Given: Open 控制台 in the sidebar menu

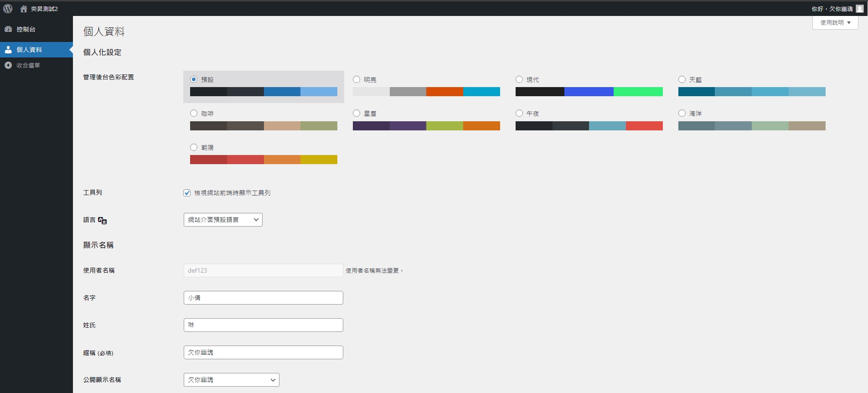Looking at the screenshot, I should click(26, 29).
